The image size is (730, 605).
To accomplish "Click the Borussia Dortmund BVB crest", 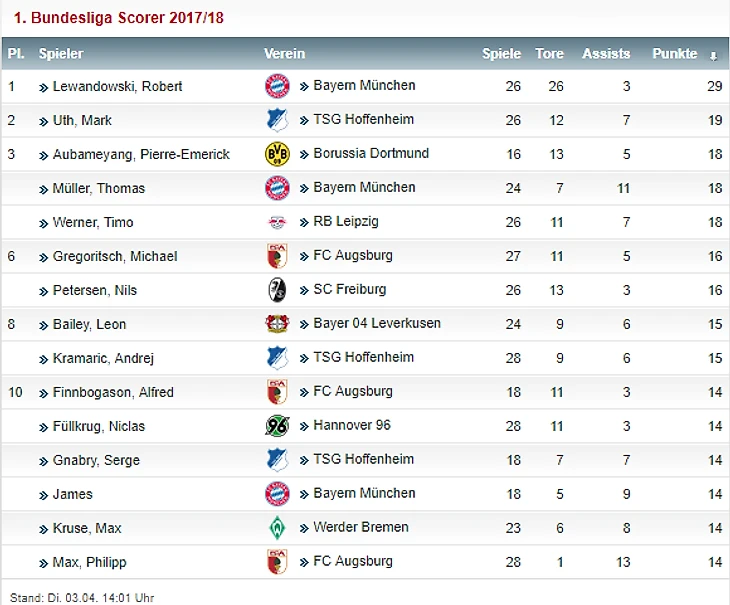I will 277,154.
